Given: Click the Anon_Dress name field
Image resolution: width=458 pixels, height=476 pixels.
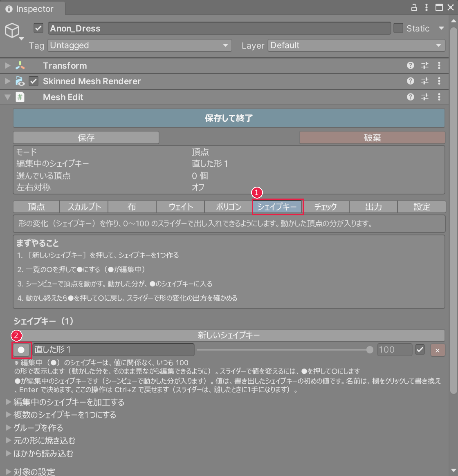Looking at the screenshot, I should tap(220, 28).
